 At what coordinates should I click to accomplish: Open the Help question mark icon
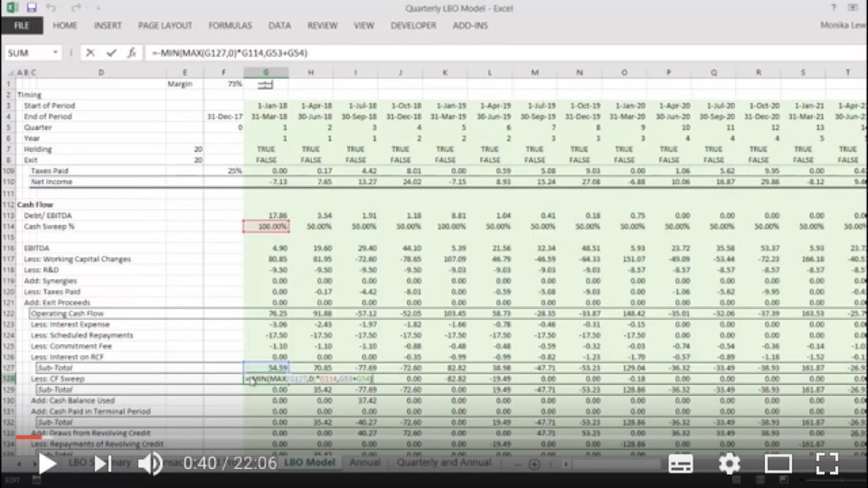(834, 8)
